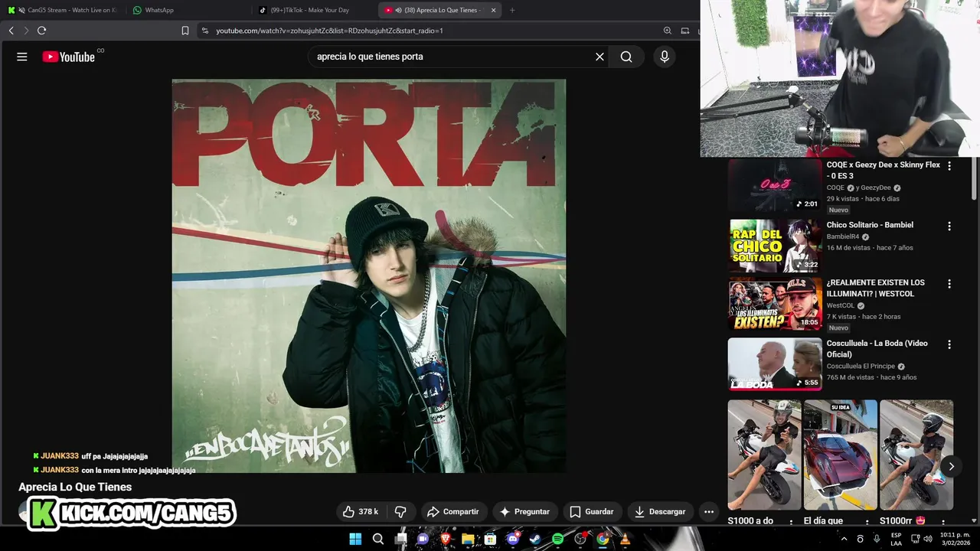Go to the YouTube home logo
This screenshot has height=551, width=980.
69,57
